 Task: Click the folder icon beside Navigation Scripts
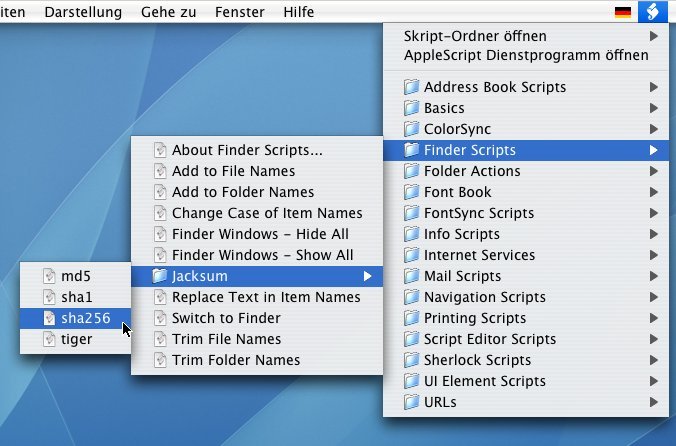pyautogui.click(x=411, y=297)
